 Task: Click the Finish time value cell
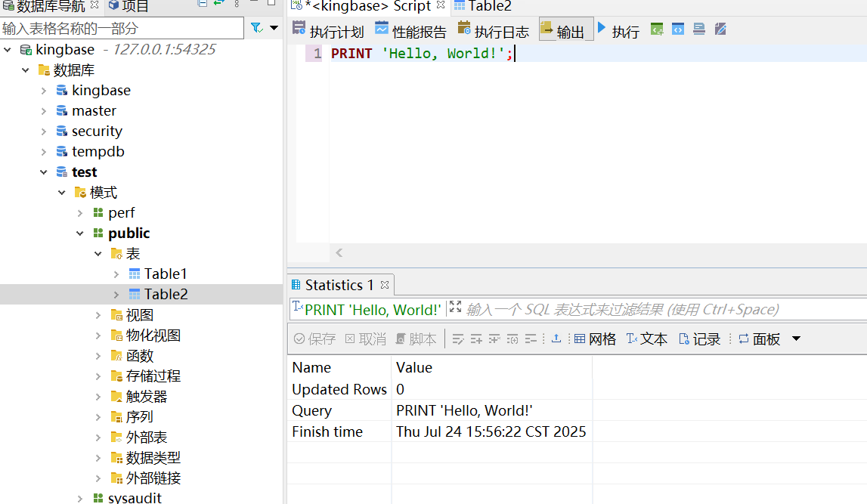(491, 431)
